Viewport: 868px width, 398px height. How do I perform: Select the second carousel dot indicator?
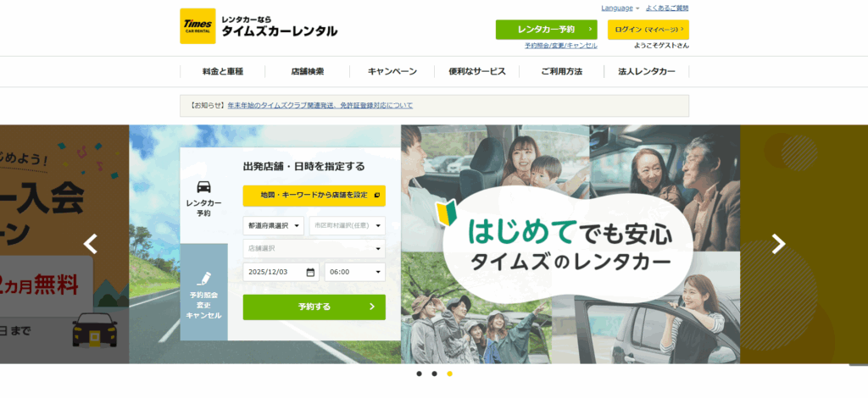point(434,373)
